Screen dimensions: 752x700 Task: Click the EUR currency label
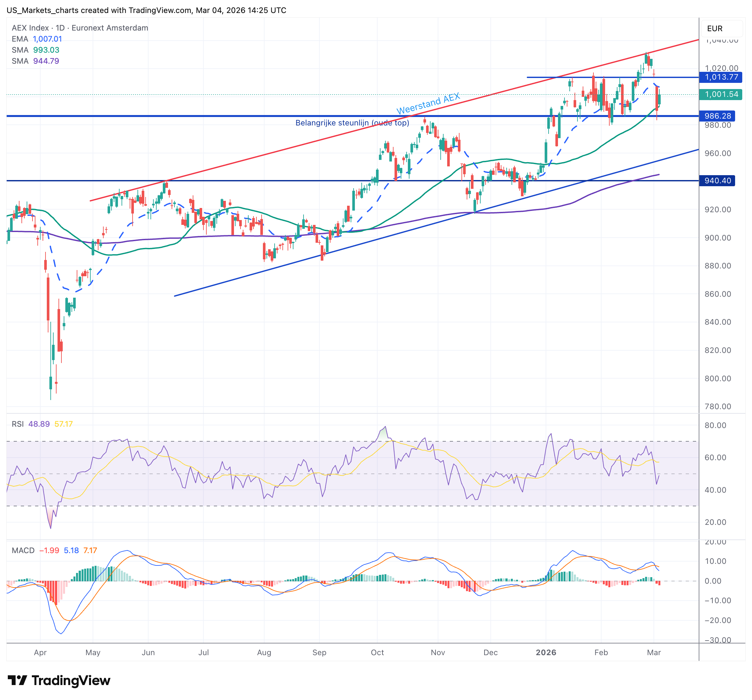(714, 28)
